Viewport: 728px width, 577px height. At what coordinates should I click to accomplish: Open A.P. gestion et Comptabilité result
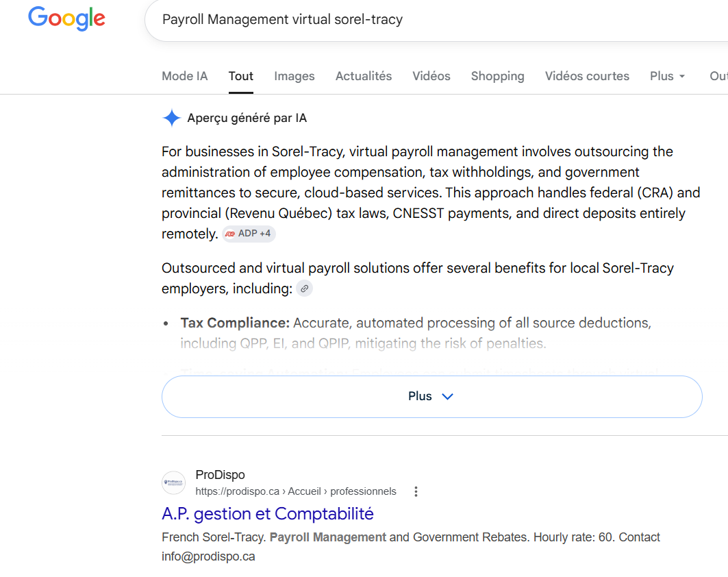[x=267, y=514]
